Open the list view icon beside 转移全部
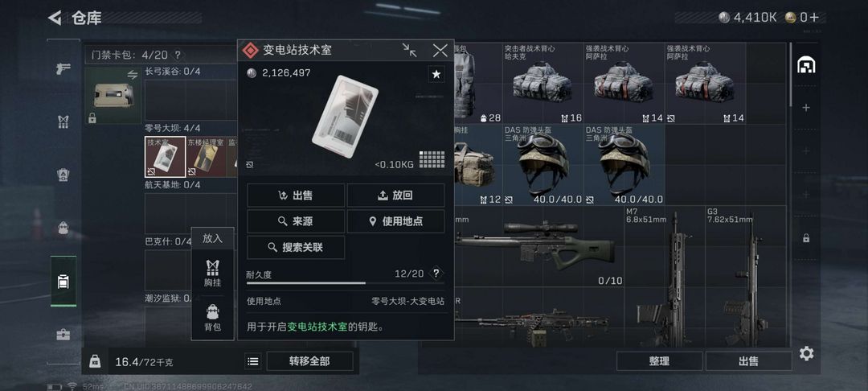 tap(253, 362)
